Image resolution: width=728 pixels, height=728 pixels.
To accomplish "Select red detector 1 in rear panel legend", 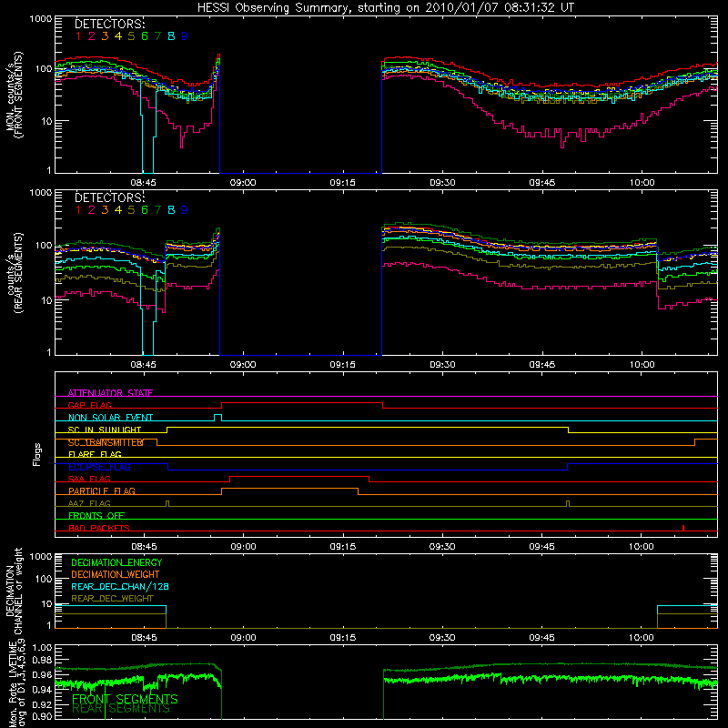I will (x=78, y=210).
